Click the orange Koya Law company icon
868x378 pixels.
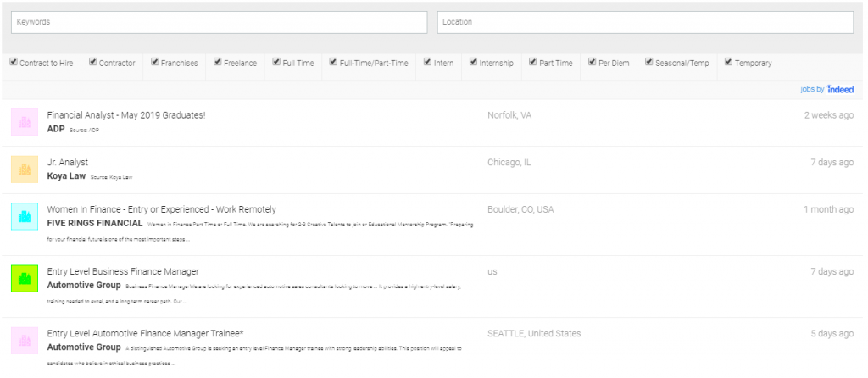click(x=25, y=170)
